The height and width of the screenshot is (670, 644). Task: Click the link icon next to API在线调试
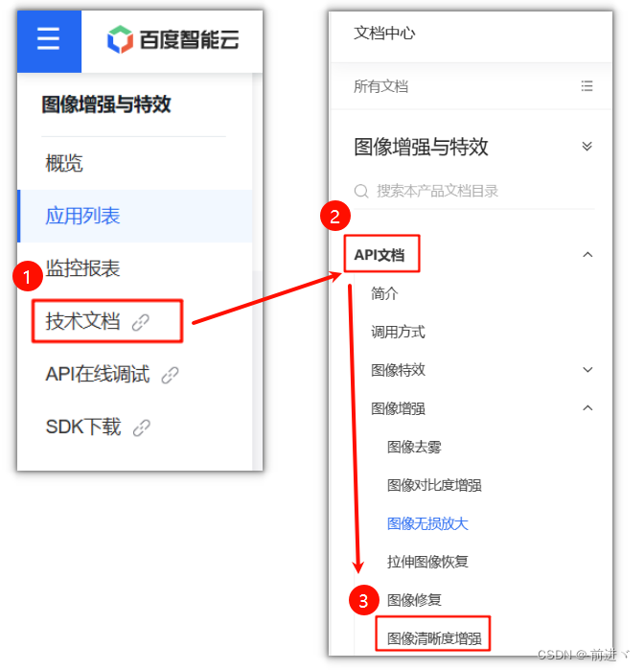pos(170,375)
